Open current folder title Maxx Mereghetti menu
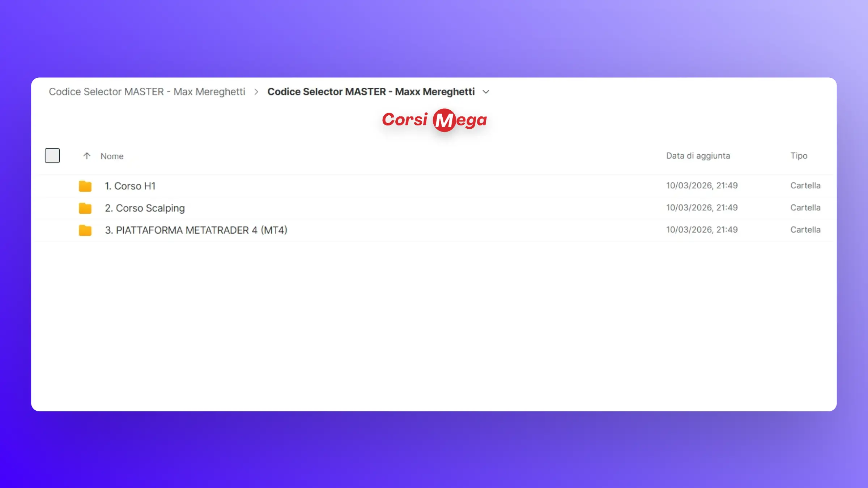Viewport: 868px width, 488px height. (371, 92)
